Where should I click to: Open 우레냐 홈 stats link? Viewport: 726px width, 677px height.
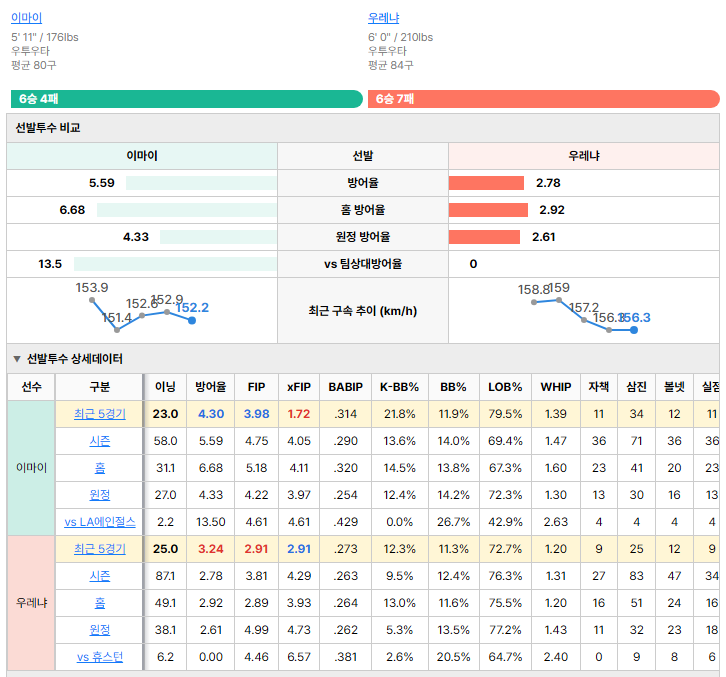(100, 603)
